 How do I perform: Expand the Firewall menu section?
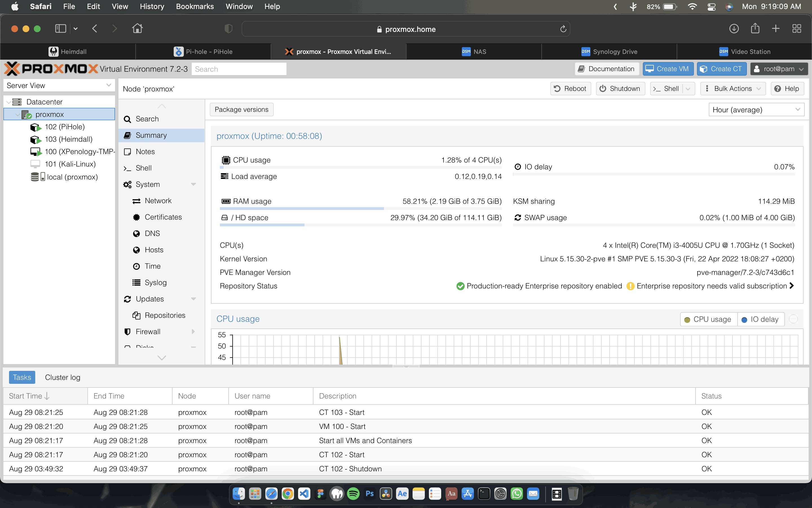pyautogui.click(x=193, y=332)
